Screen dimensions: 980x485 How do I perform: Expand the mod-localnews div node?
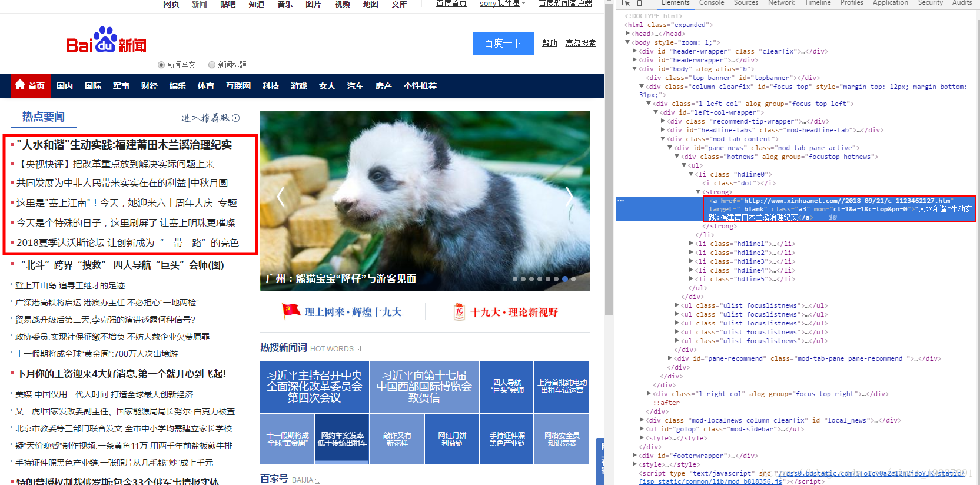coord(642,420)
